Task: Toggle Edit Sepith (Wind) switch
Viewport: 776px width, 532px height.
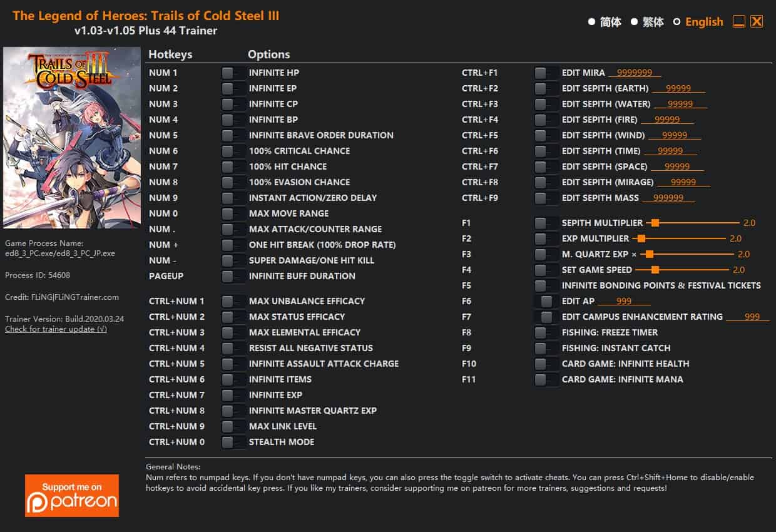Action: coord(546,136)
